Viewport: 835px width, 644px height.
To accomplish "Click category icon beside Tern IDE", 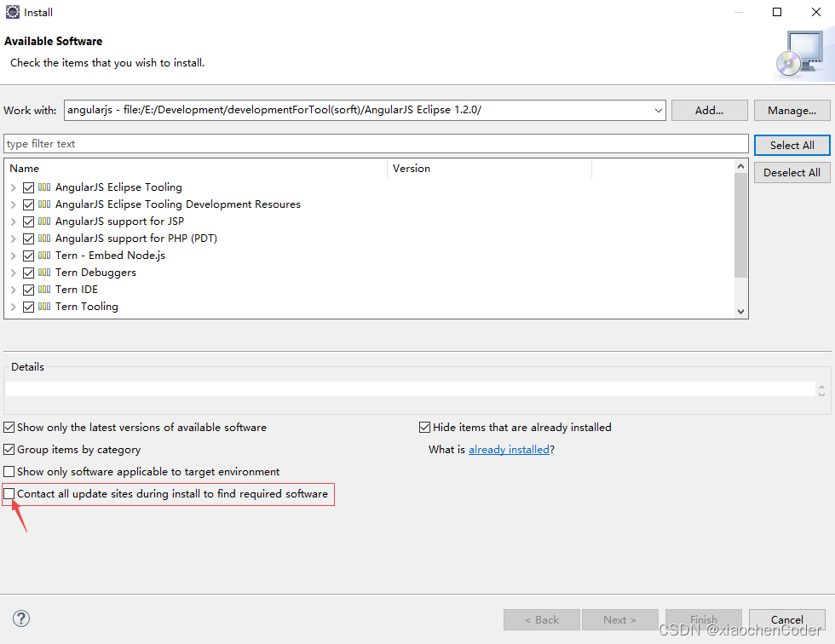I will pyautogui.click(x=44, y=290).
